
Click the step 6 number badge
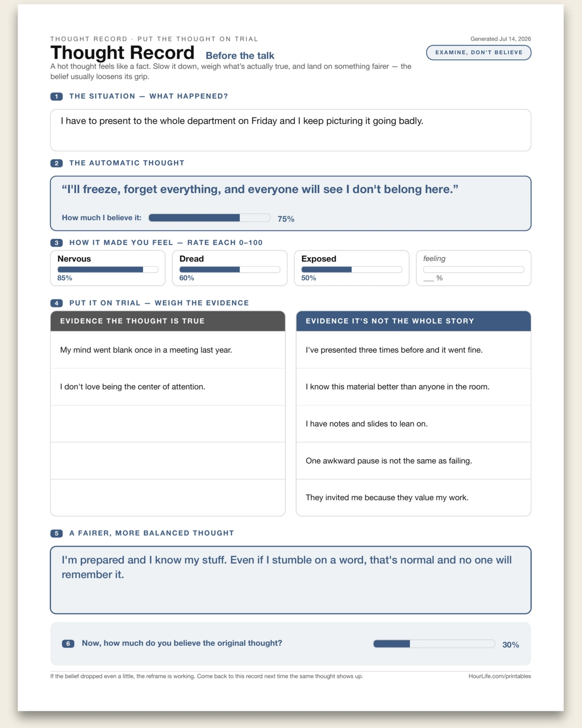click(x=68, y=644)
